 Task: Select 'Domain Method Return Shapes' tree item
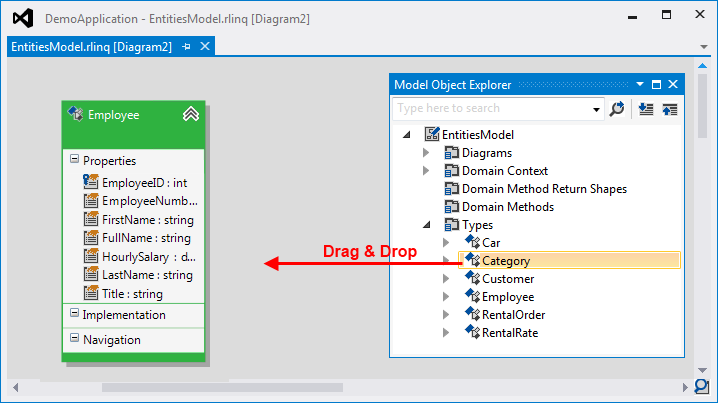pos(544,189)
